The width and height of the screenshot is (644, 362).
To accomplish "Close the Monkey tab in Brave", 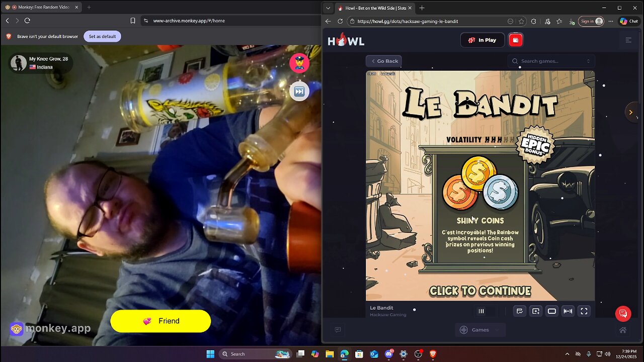I will coord(76,7).
